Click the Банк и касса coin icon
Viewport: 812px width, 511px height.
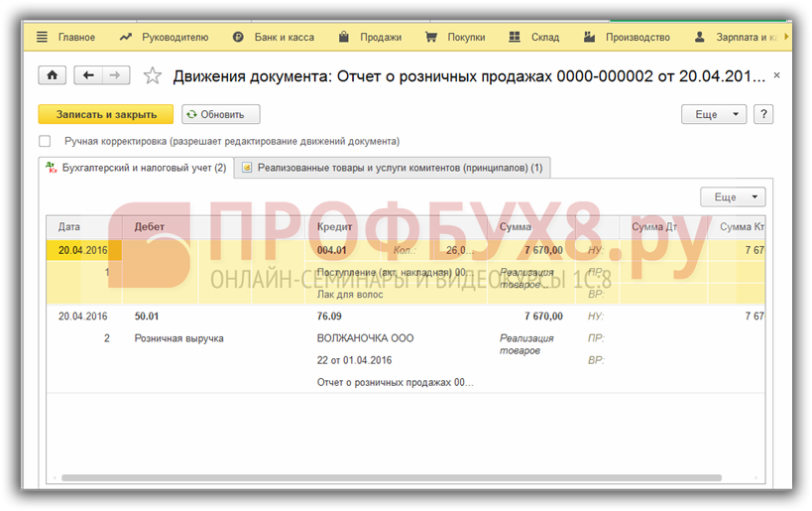click(238, 37)
